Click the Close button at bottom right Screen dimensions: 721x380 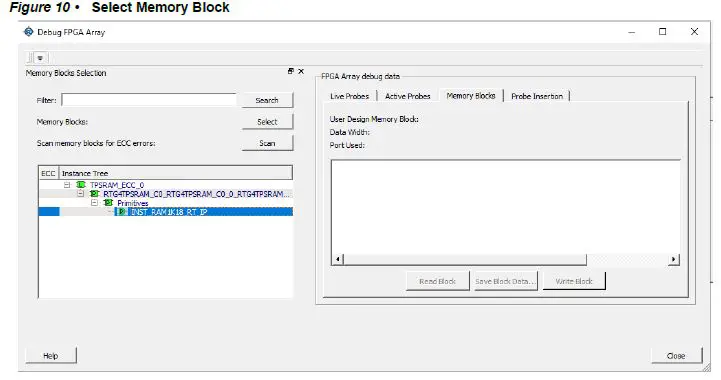tap(676, 356)
